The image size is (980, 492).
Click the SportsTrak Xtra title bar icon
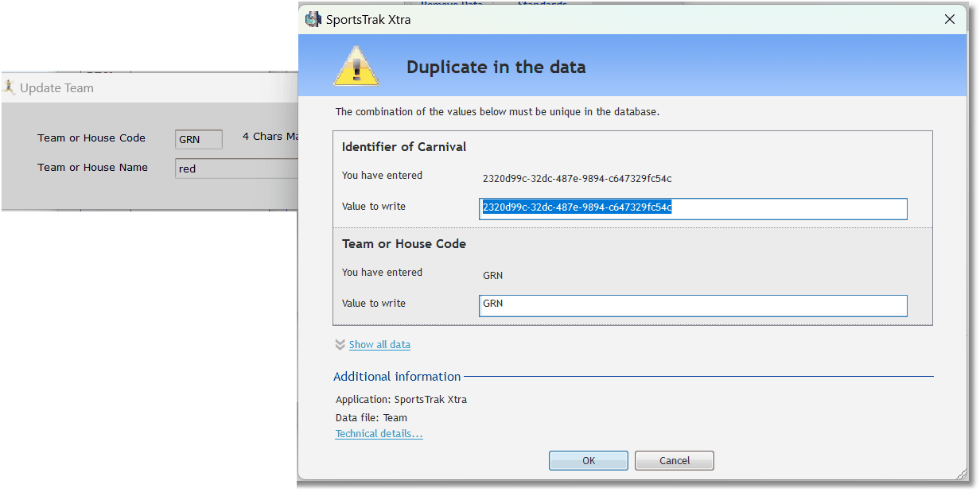(313, 20)
